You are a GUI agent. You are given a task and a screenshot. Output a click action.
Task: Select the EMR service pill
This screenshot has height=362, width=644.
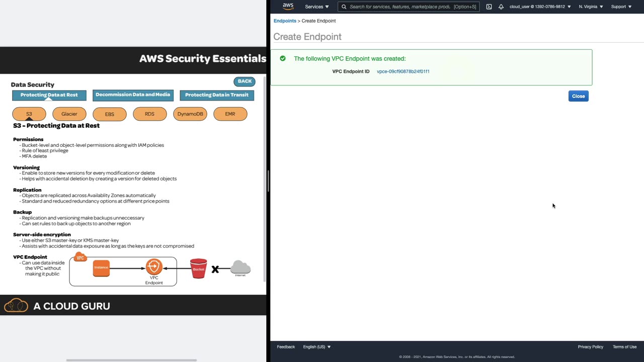230,114
